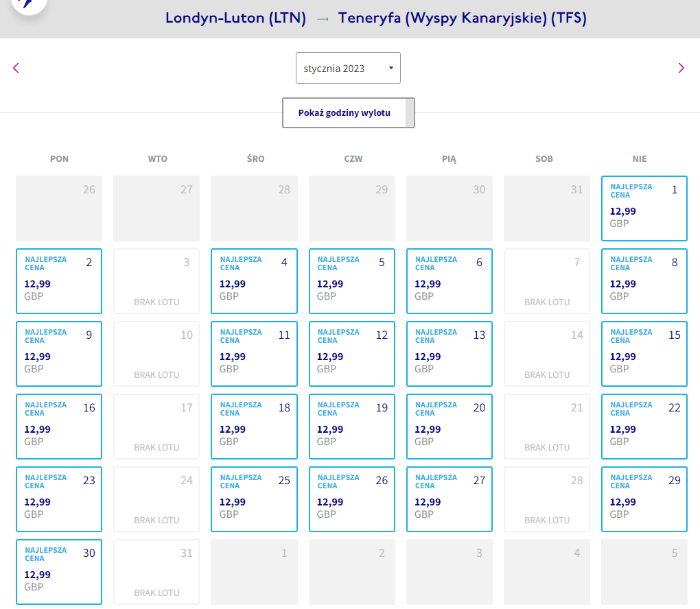
Task: Pick Wednesday January 18 best price
Action: tap(254, 427)
